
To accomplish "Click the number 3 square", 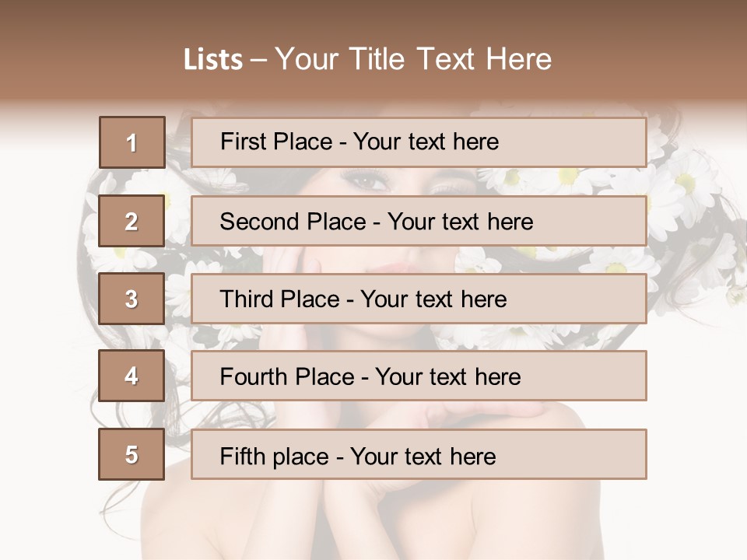I will [132, 299].
